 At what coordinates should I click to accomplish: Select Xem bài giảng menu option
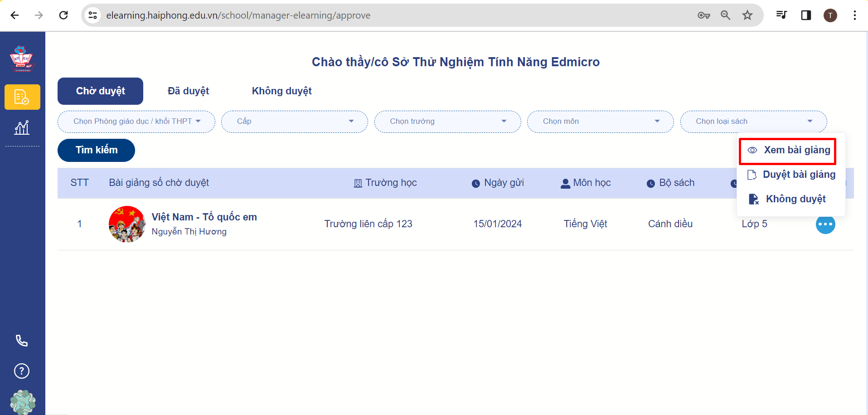point(788,151)
